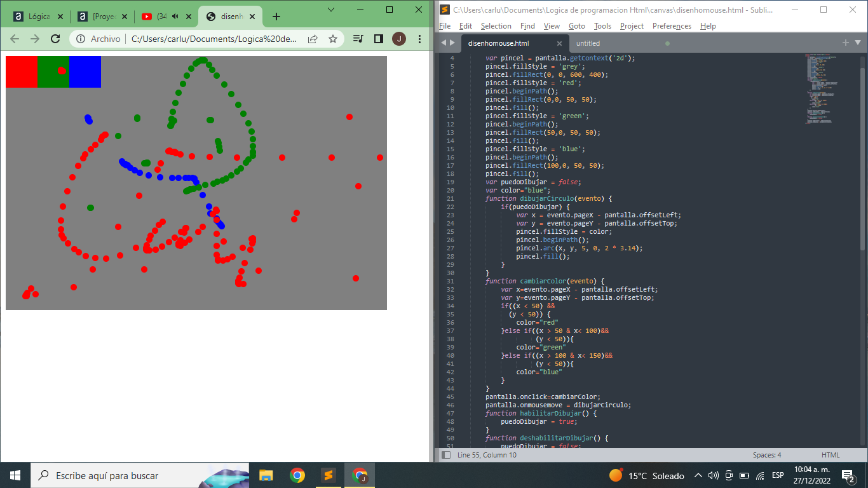The height and width of the screenshot is (488, 868).
Task: Click the Chrome address bar URL
Action: point(214,39)
